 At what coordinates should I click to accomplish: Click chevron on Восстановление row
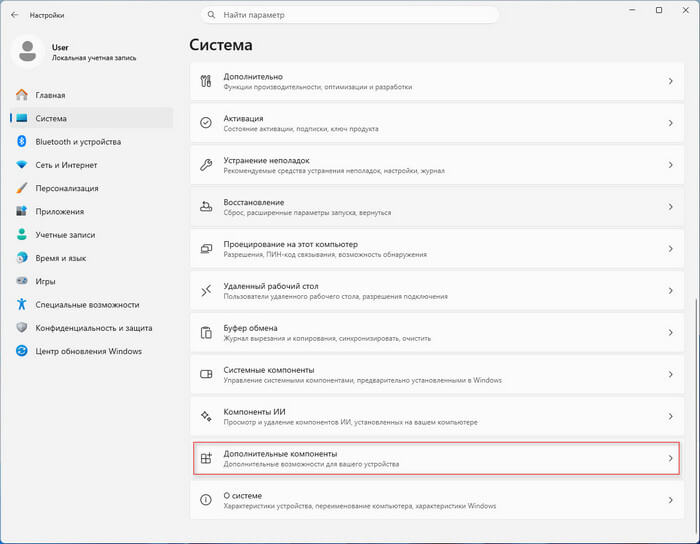point(670,207)
